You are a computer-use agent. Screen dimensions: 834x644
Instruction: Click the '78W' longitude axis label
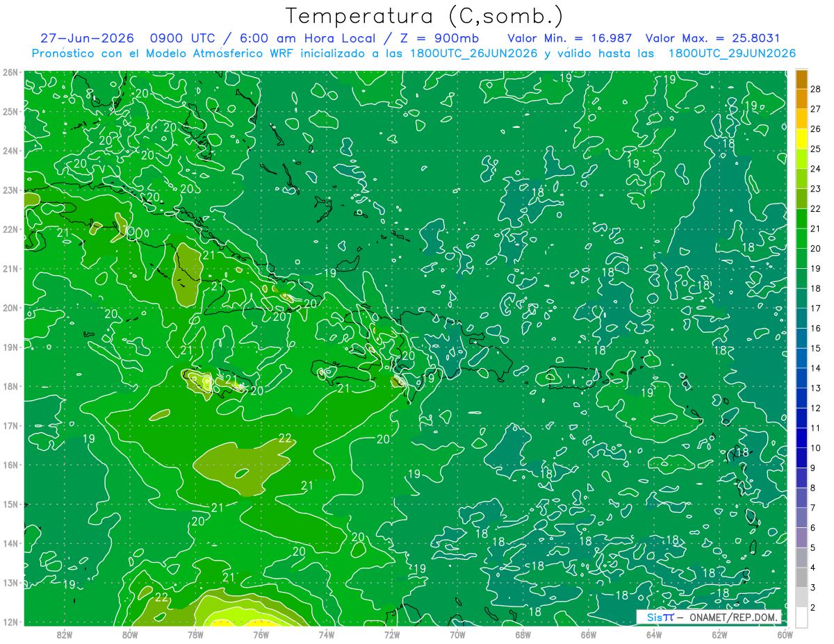coord(195,634)
